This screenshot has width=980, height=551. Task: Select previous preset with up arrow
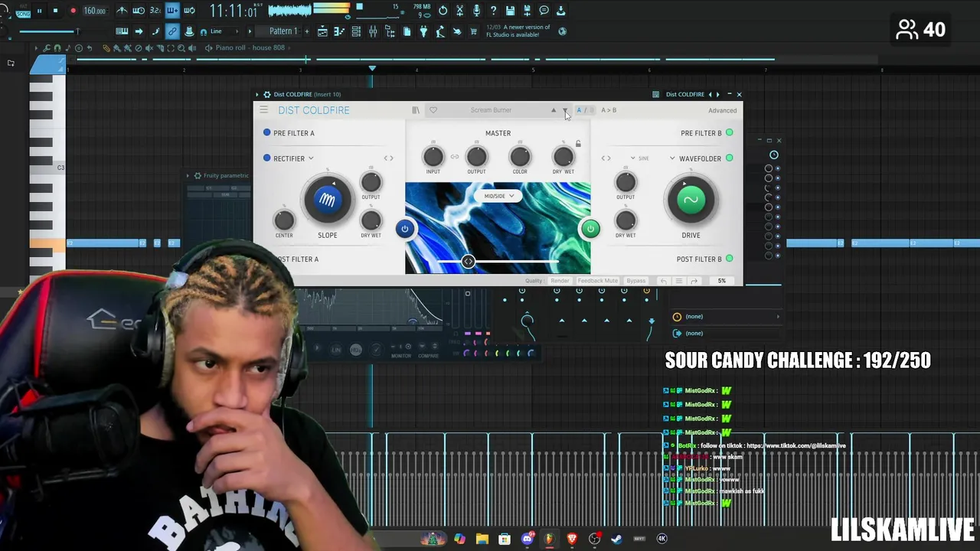[x=554, y=110]
